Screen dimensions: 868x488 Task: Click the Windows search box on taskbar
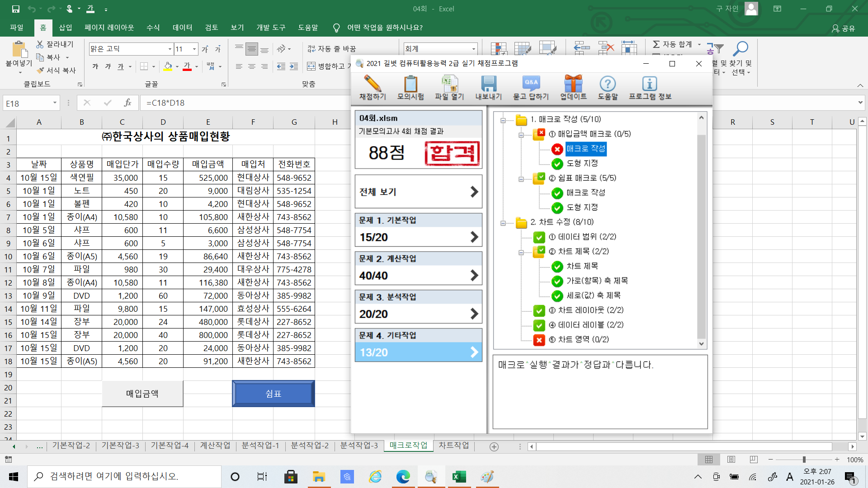tap(124, 477)
